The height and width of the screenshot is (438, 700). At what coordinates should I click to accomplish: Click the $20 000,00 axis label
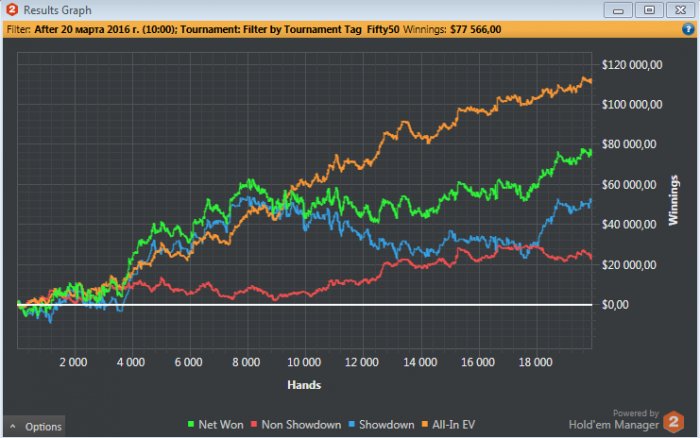(629, 265)
